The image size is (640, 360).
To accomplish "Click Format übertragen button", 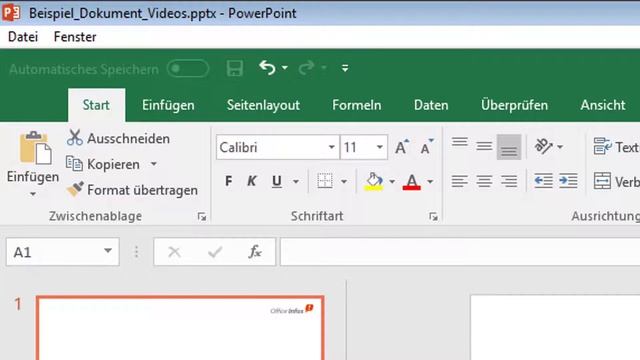I will tap(132, 190).
